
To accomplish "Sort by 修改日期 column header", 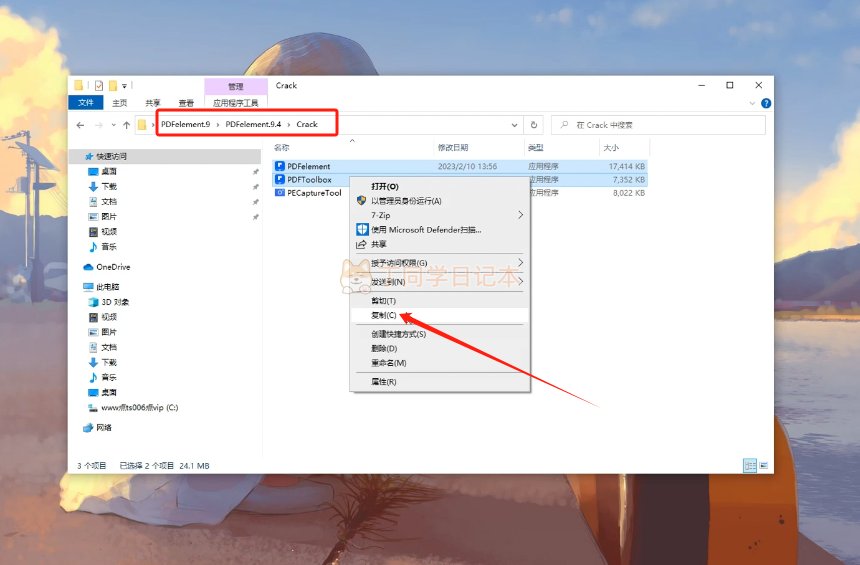I will (x=453, y=148).
